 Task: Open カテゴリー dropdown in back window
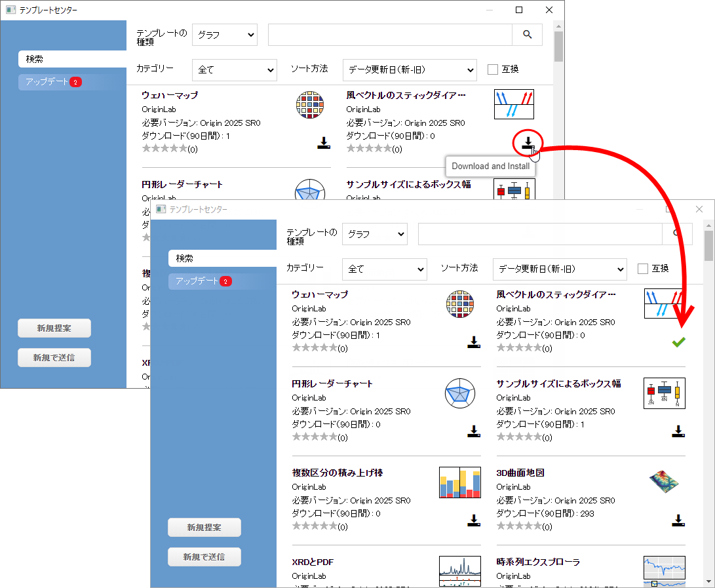click(235, 69)
